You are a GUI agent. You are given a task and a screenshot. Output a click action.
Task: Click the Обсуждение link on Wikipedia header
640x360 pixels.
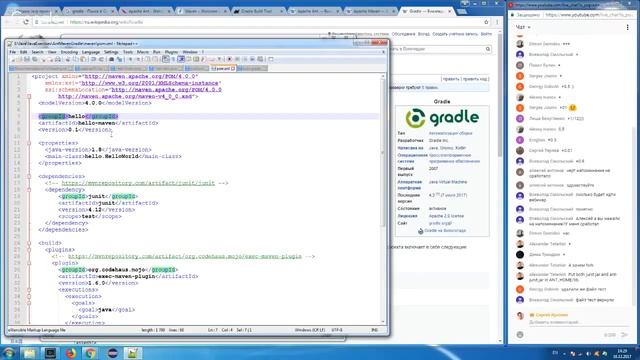coord(403,34)
